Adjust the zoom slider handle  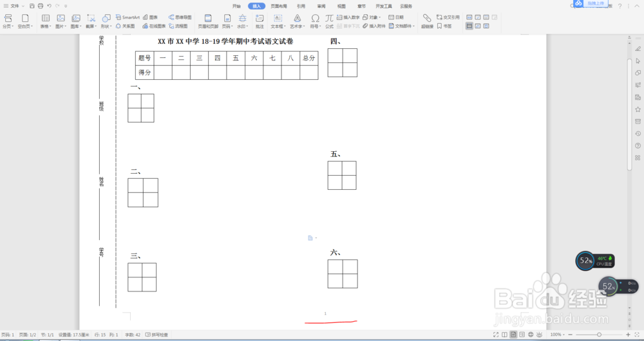click(599, 335)
